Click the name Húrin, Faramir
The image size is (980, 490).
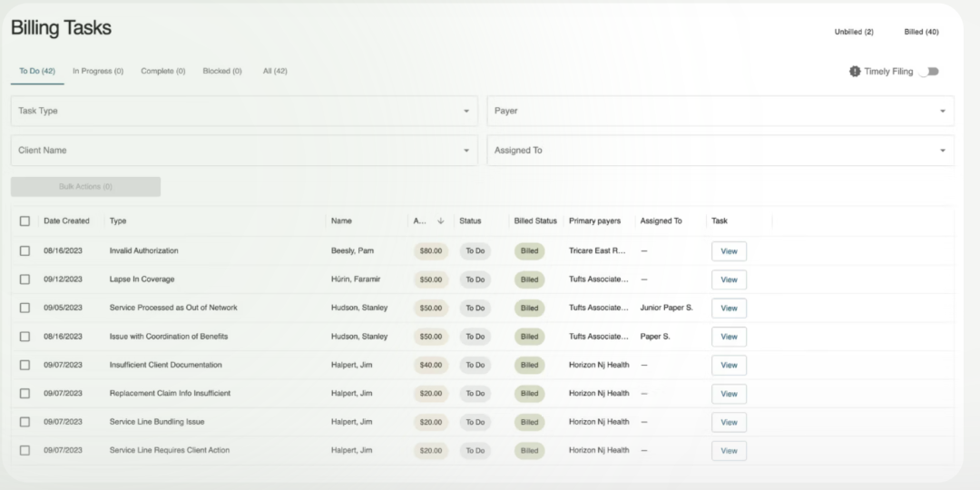coord(356,279)
